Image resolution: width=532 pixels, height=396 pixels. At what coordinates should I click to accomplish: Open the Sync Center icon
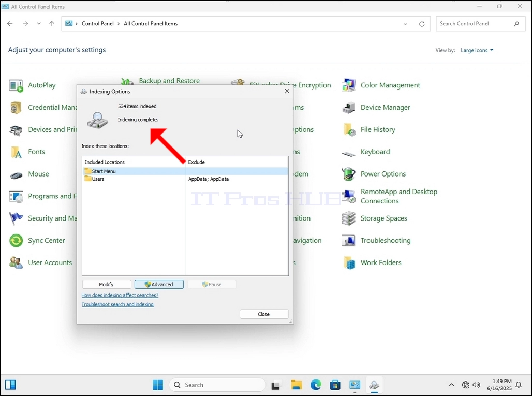click(16, 241)
